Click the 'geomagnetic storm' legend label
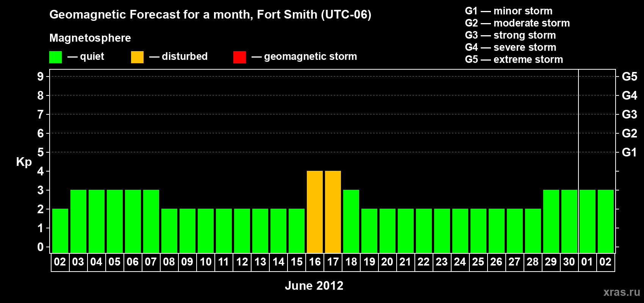Image resolution: width=644 pixels, height=303 pixels. (x=311, y=56)
